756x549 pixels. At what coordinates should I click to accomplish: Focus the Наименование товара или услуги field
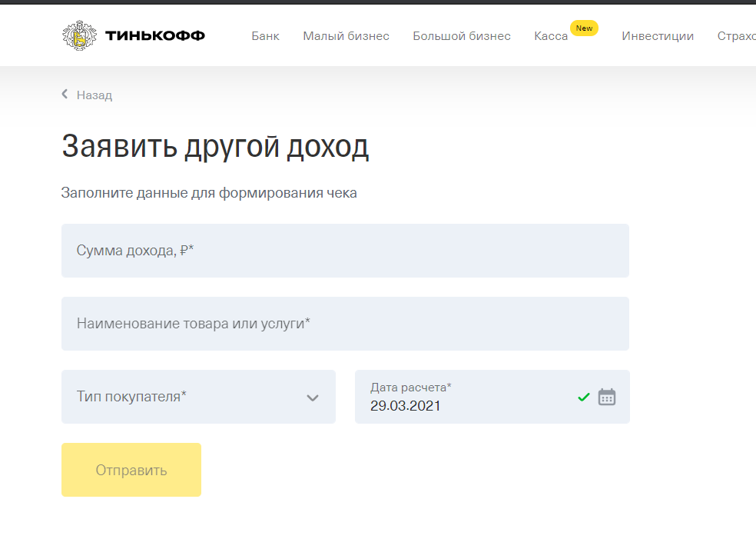point(345,324)
